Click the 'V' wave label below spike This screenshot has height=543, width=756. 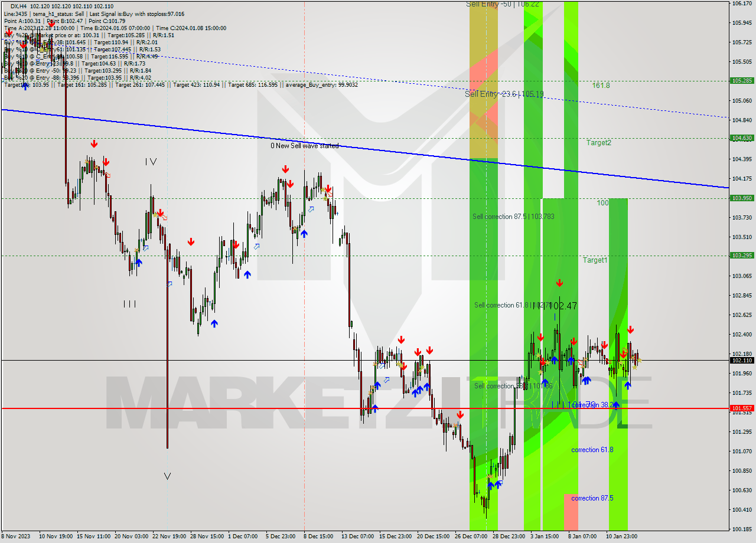pos(167,476)
